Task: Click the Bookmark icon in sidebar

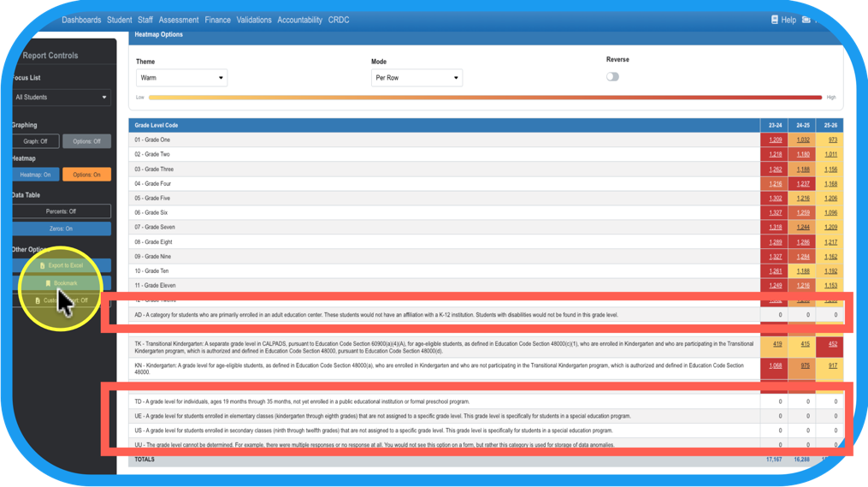Action: (48, 283)
